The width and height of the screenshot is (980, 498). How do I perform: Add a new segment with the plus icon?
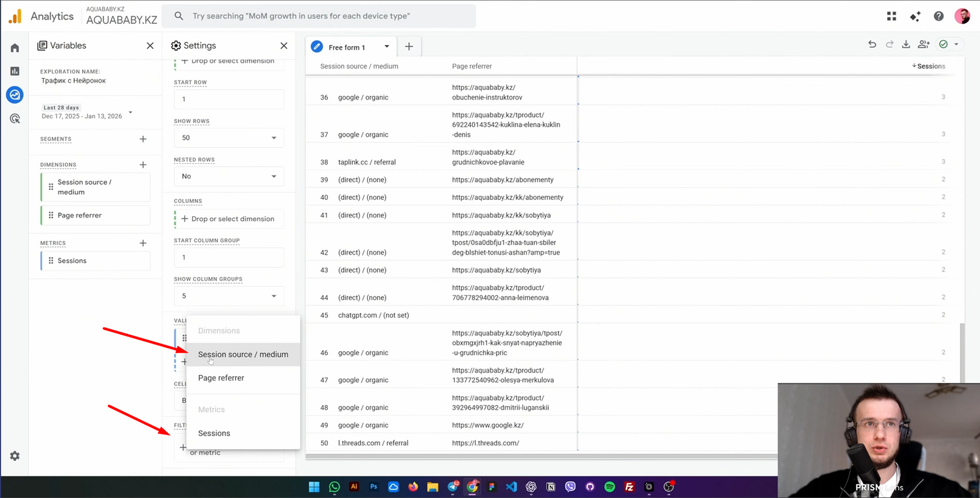[x=143, y=139]
